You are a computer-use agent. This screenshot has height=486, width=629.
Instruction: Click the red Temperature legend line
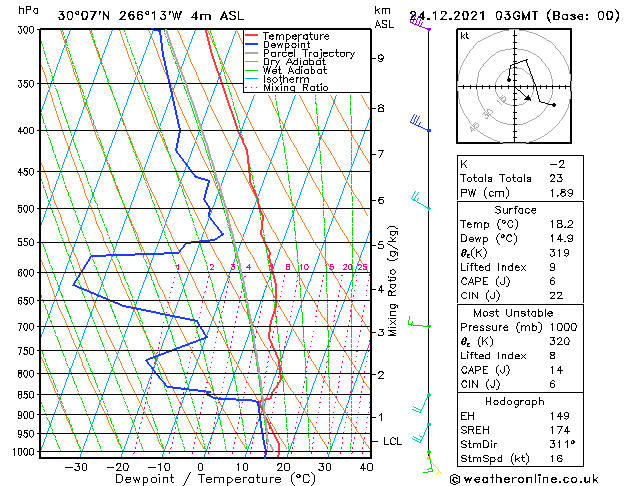(x=252, y=35)
